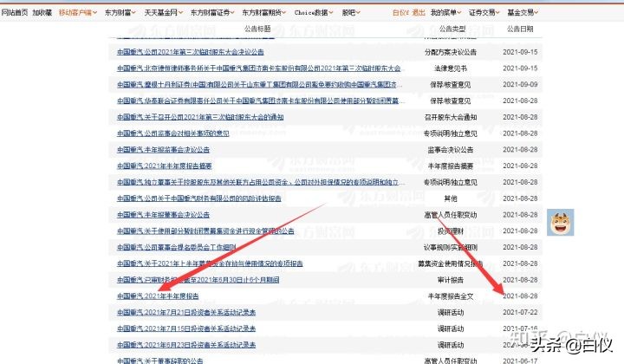Expand the 天天基金网 dropdown
Viewport: 624px width, 364px height.
[164, 13]
